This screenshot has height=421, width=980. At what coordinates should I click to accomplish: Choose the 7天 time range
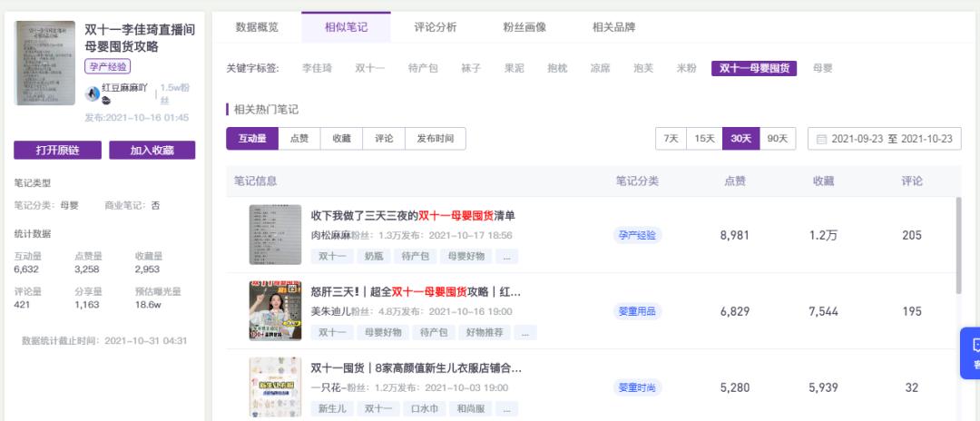pos(671,139)
